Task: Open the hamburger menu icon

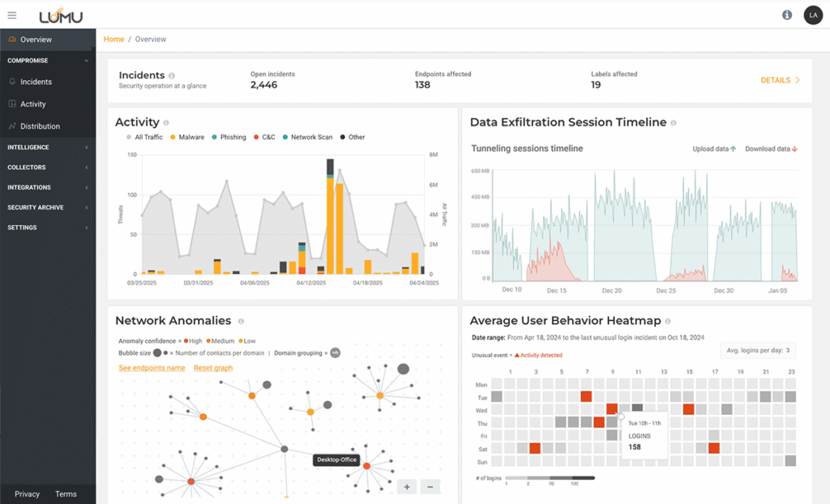Action: (x=11, y=15)
